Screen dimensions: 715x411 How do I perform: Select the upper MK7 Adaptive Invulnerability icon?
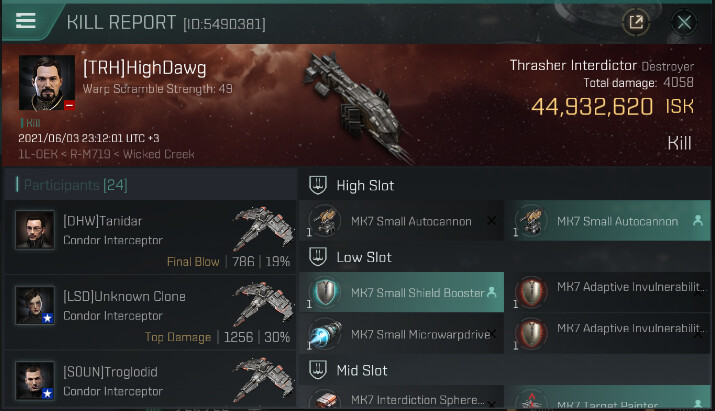pos(531,291)
